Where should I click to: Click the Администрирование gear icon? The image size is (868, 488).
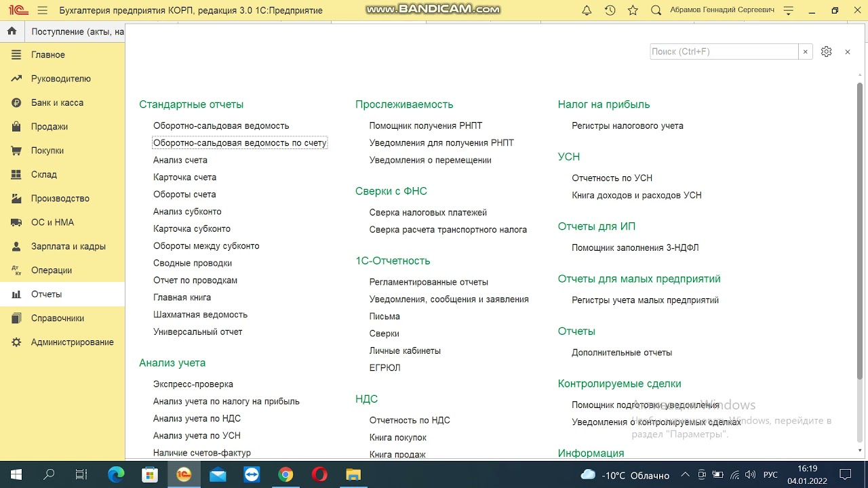tap(16, 342)
